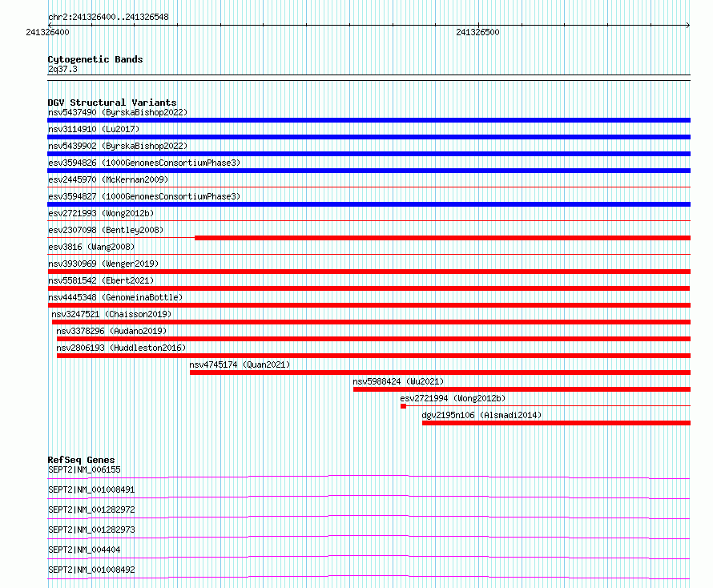The width and height of the screenshot is (713, 588).
Task: Select esv3594827 (1000GenomesConsortiumPhase3) label
Action: [x=144, y=196]
